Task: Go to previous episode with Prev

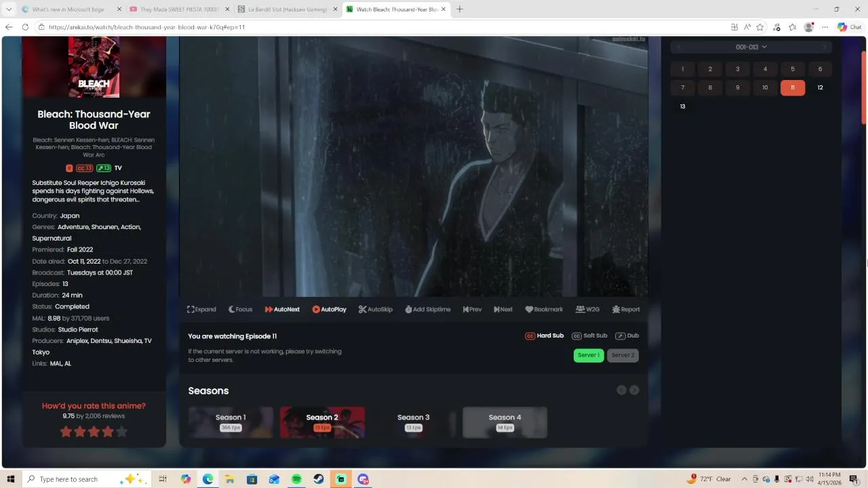Action: tap(472, 309)
